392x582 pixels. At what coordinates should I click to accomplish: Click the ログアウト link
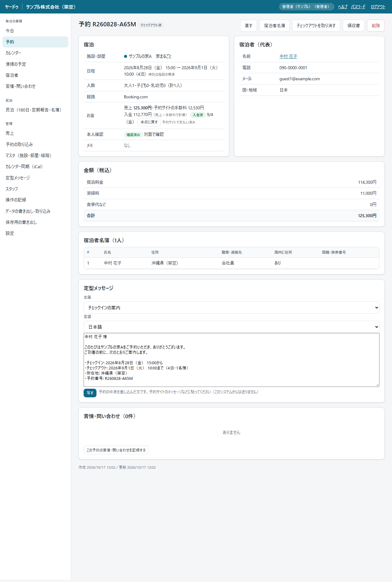pyautogui.click(x=378, y=7)
